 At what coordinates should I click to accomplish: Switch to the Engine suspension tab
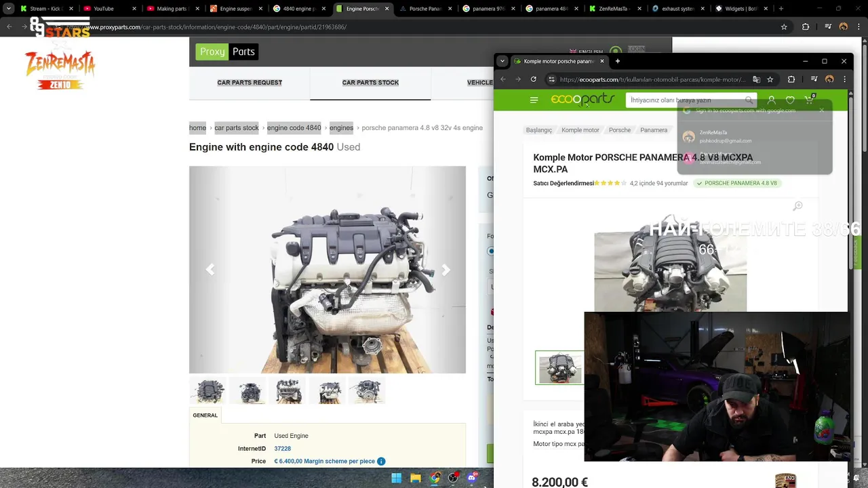pos(235,9)
